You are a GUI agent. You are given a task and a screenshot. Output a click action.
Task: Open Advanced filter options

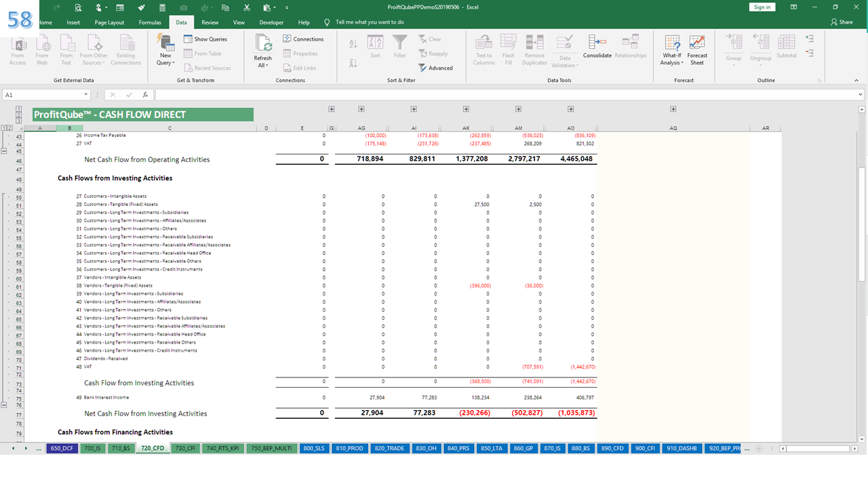coord(435,68)
